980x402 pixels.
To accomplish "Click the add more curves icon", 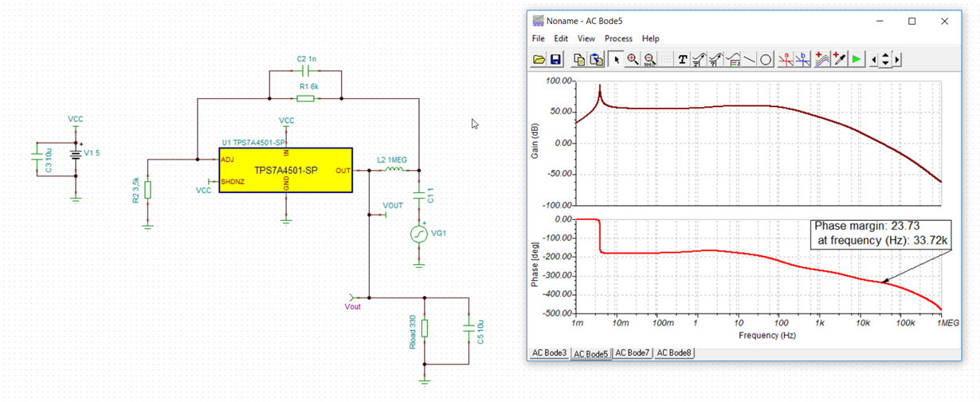I will click(822, 59).
